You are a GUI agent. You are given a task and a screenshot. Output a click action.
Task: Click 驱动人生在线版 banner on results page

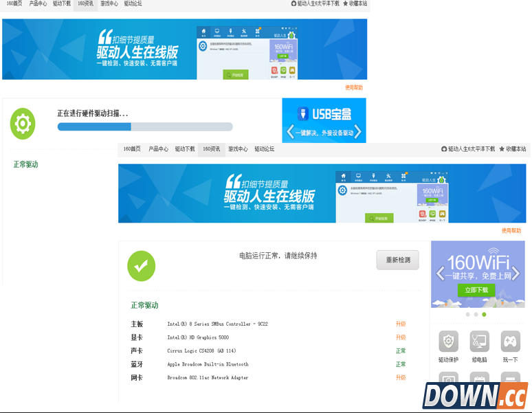coord(322,193)
